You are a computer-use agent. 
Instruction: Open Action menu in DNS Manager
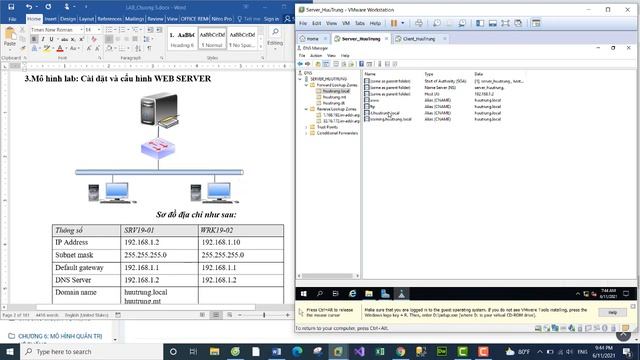316,56
